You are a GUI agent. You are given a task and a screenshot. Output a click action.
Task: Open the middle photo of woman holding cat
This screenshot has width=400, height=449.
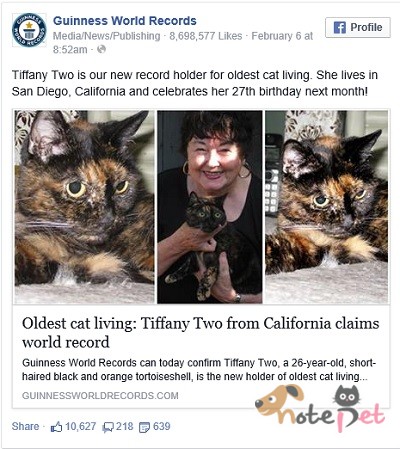click(210, 207)
